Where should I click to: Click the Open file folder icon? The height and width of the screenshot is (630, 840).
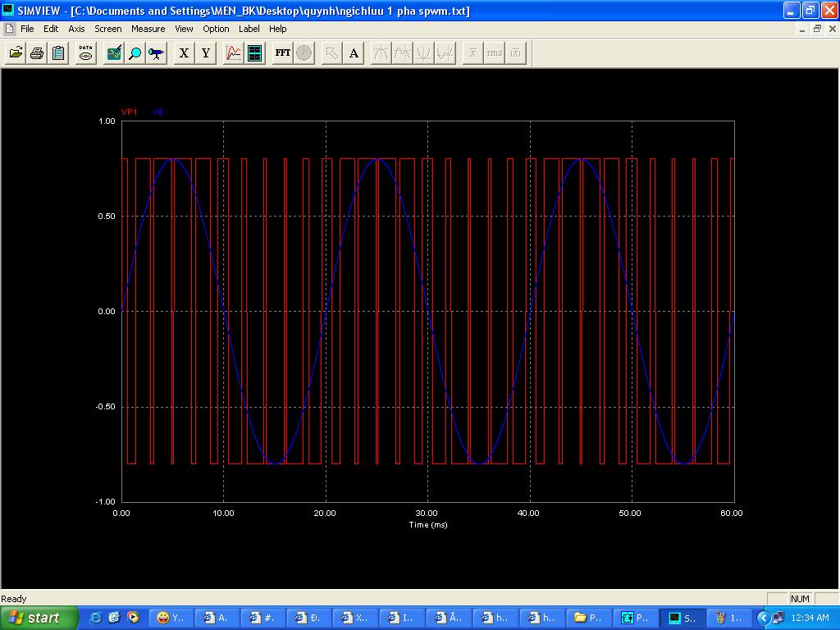pos(16,53)
